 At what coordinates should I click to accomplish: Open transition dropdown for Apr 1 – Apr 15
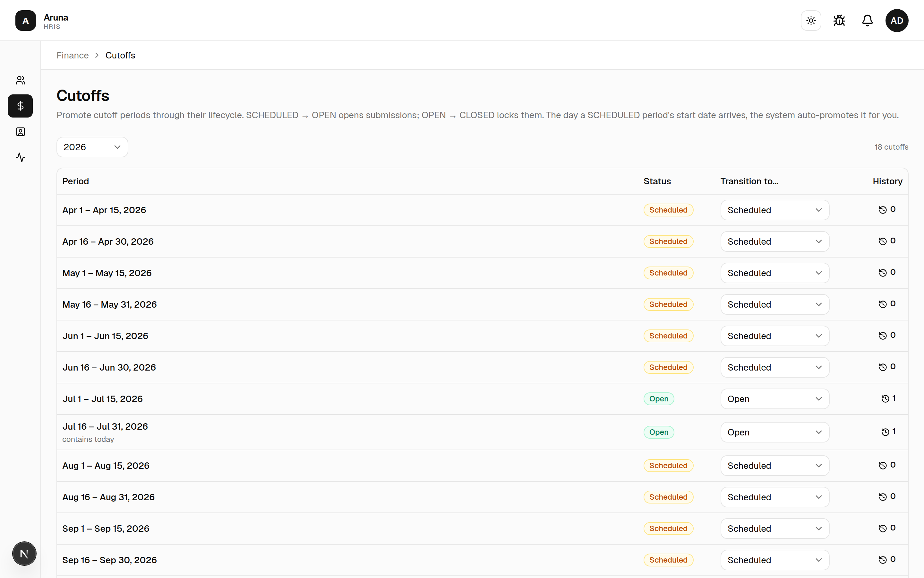click(775, 210)
